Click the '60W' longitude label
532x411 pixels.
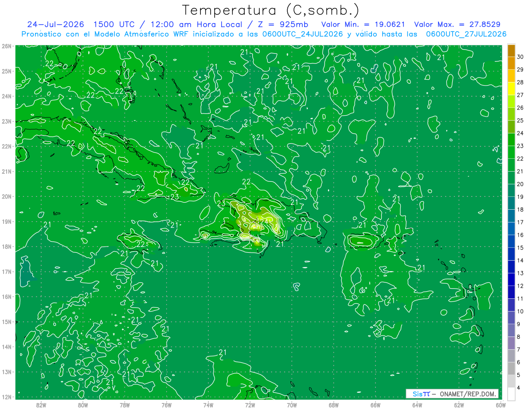pyautogui.click(x=501, y=405)
